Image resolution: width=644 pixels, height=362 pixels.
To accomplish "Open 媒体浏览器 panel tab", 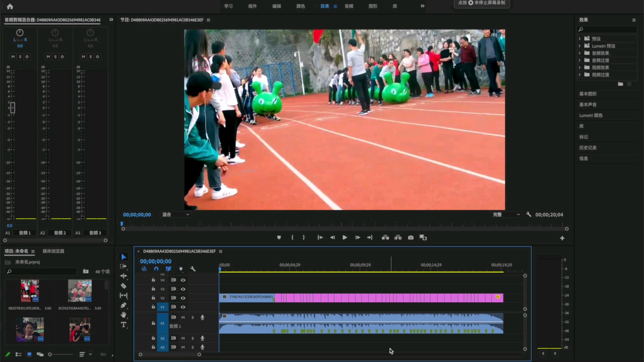I will pyautogui.click(x=53, y=251).
